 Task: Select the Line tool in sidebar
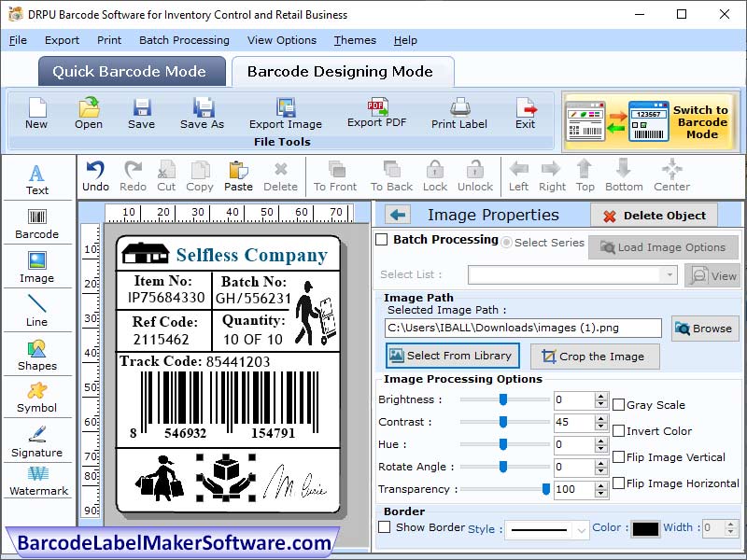pyautogui.click(x=37, y=311)
